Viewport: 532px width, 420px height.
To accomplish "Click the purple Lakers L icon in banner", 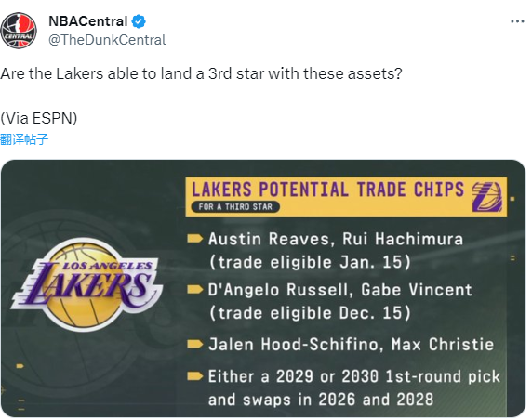I will click(x=486, y=197).
